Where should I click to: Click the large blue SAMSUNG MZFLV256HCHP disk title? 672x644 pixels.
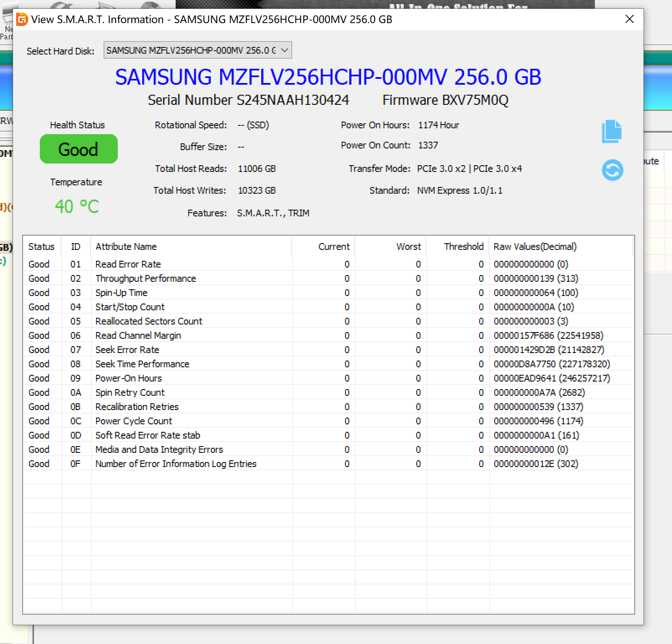[x=328, y=77]
